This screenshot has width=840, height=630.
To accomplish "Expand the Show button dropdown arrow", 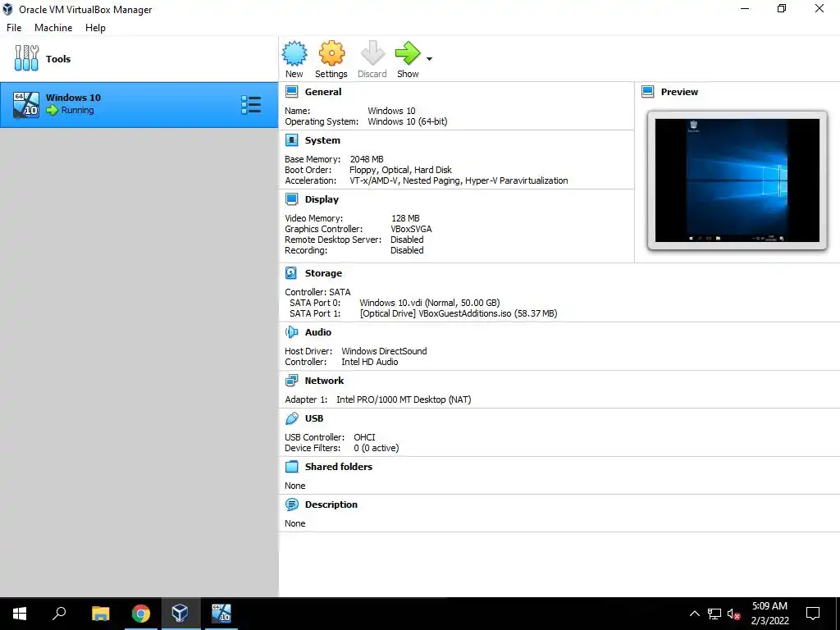I will [429, 59].
